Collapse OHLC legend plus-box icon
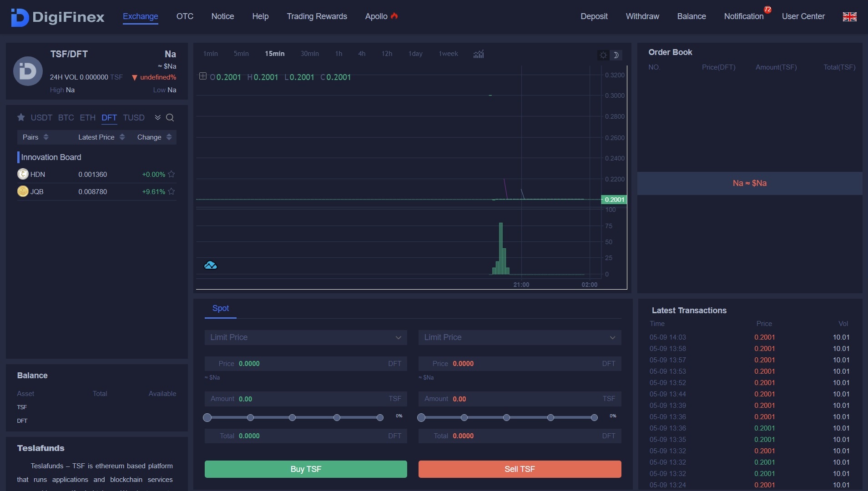This screenshot has width=868, height=491. coord(203,76)
